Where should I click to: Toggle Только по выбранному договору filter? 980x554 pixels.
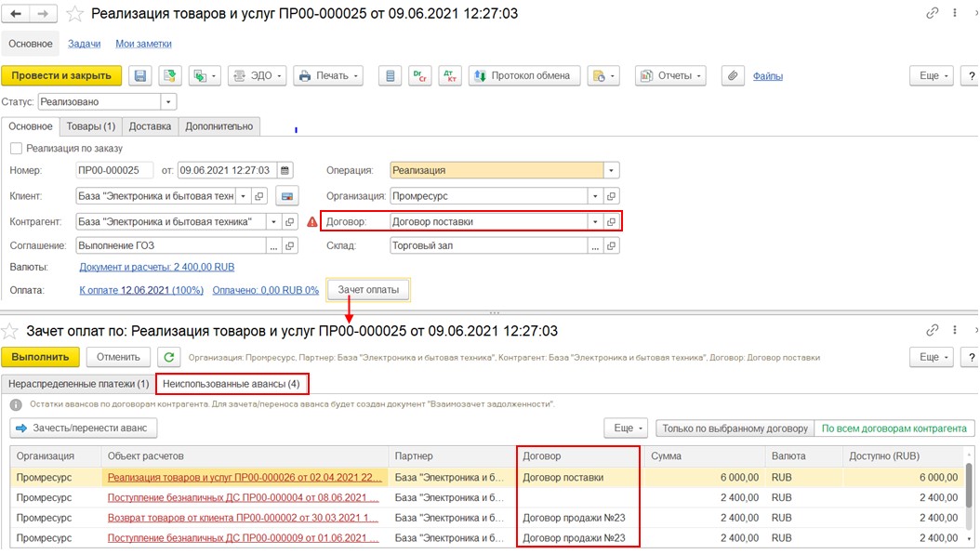pyautogui.click(x=734, y=429)
